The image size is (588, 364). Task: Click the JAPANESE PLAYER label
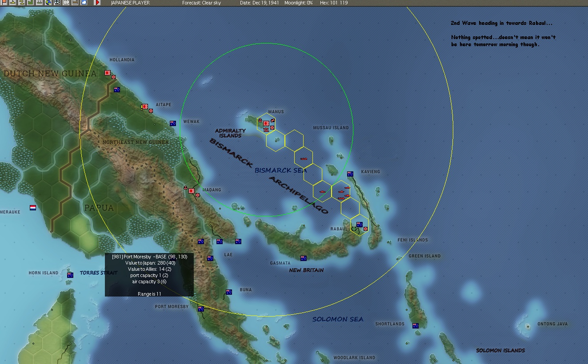pyautogui.click(x=130, y=3)
